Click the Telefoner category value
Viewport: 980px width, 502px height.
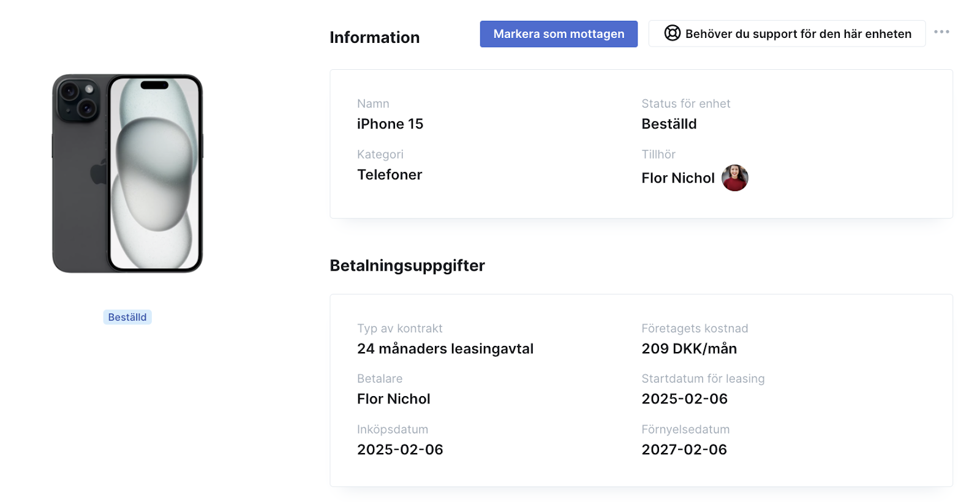390,175
